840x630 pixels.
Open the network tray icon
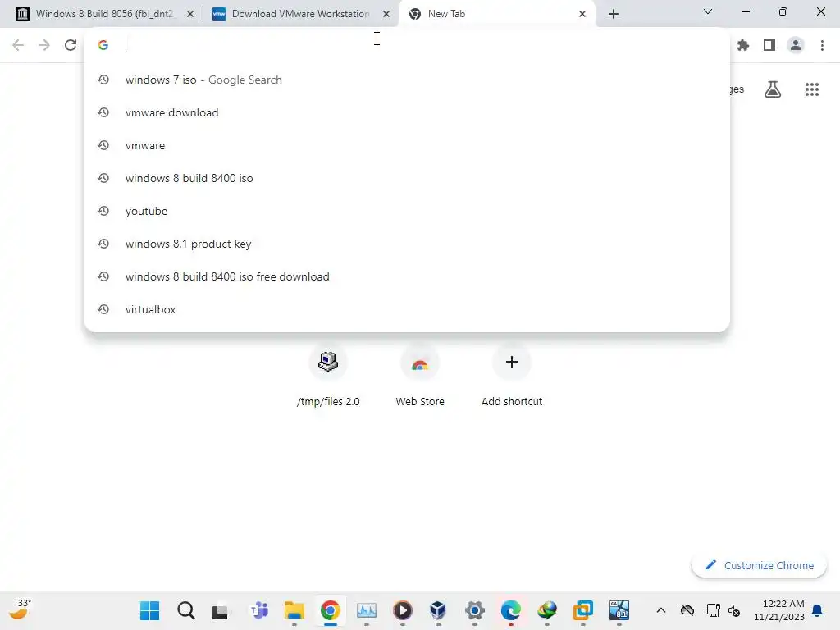click(713, 610)
